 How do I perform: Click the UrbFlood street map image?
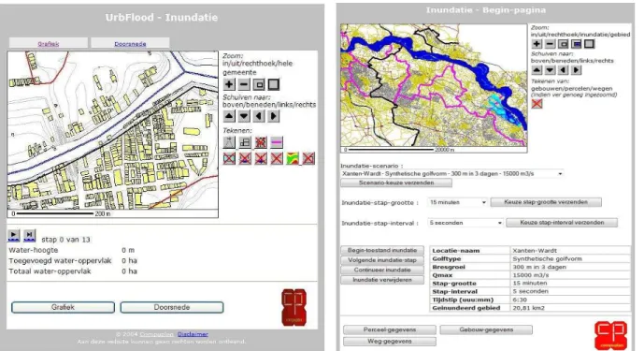112,134
